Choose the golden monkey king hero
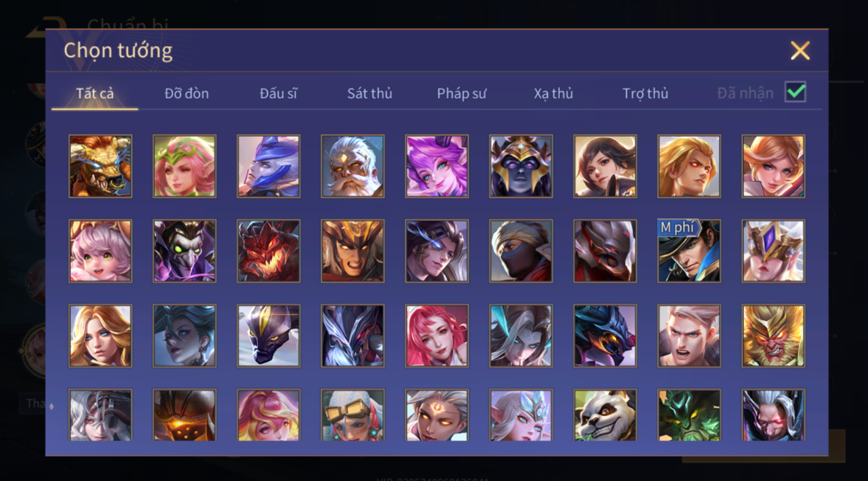This screenshot has height=481, width=868. click(x=773, y=336)
